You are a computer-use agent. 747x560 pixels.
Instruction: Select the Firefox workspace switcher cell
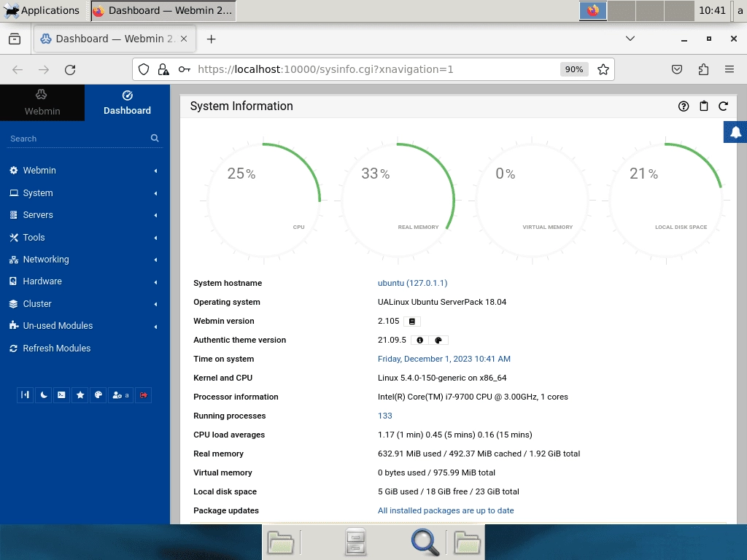(592, 10)
